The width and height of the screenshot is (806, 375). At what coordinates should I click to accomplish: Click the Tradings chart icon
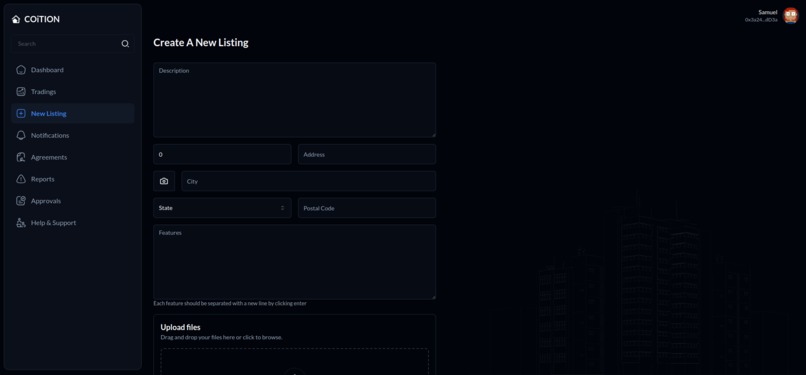click(x=21, y=91)
